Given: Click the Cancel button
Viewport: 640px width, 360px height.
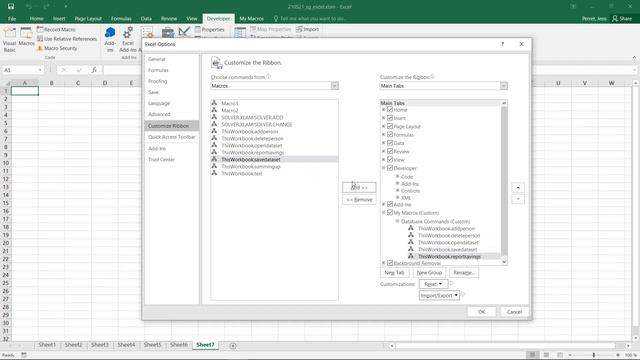Looking at the screenshot, I should click(514, 312).
